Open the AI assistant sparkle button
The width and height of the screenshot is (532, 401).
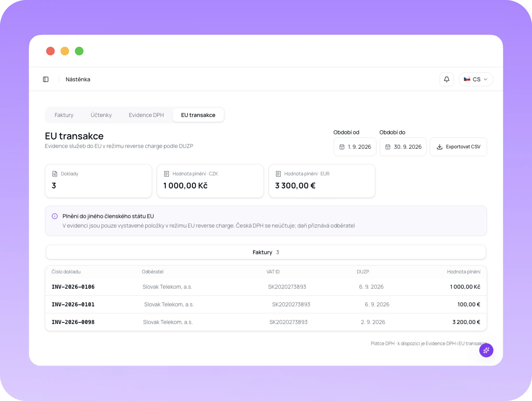click(486, 350)
